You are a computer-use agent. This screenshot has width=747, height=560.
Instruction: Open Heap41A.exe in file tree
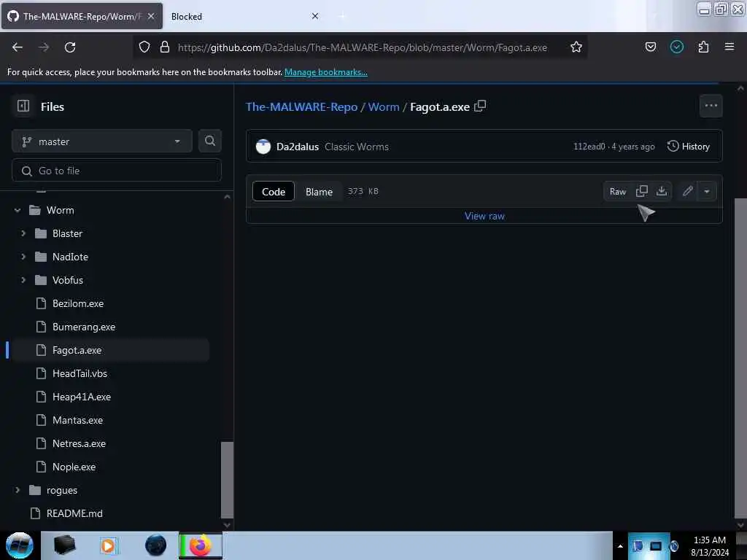pos(82,397)
